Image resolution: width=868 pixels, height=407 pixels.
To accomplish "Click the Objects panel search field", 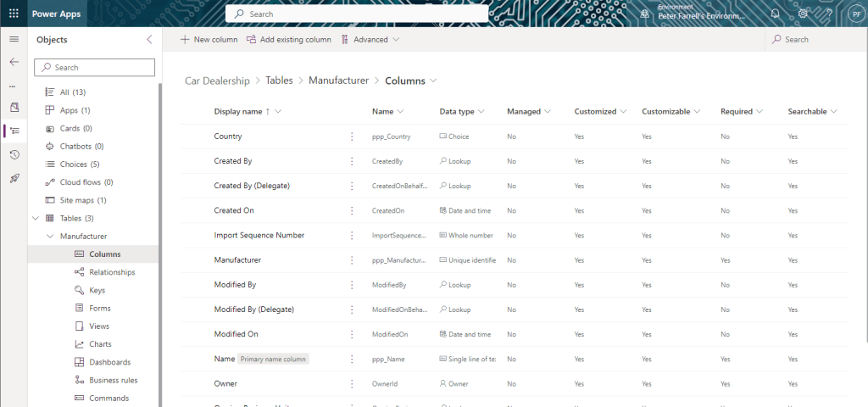I will coord(95,68).
